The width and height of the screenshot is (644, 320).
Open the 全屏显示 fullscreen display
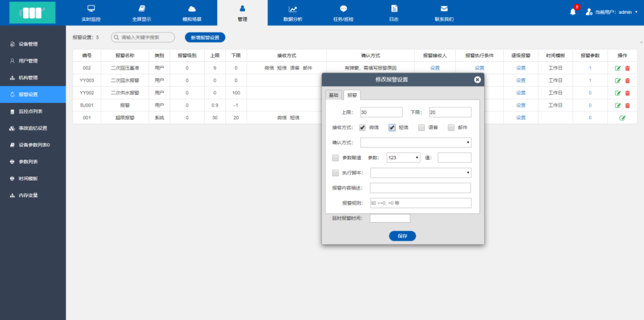click(141, 13)
